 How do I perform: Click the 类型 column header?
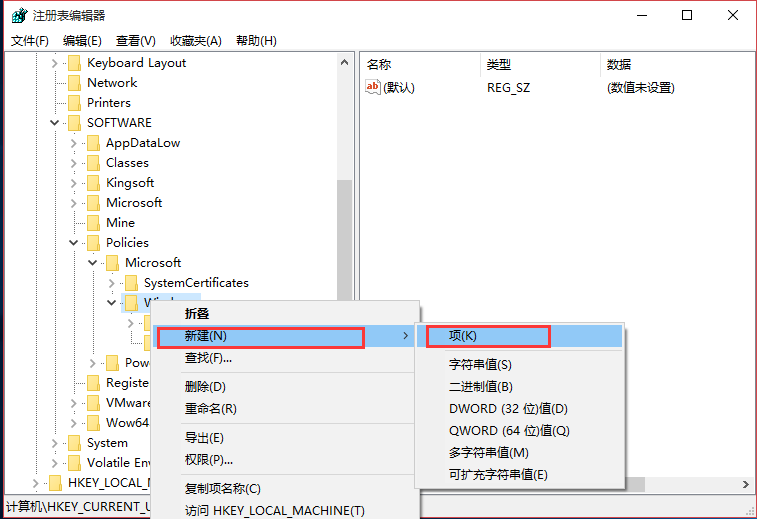coord(541,65)
